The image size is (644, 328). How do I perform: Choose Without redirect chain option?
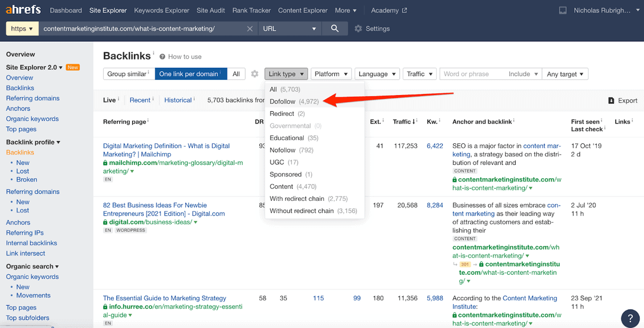click(314, 211)
